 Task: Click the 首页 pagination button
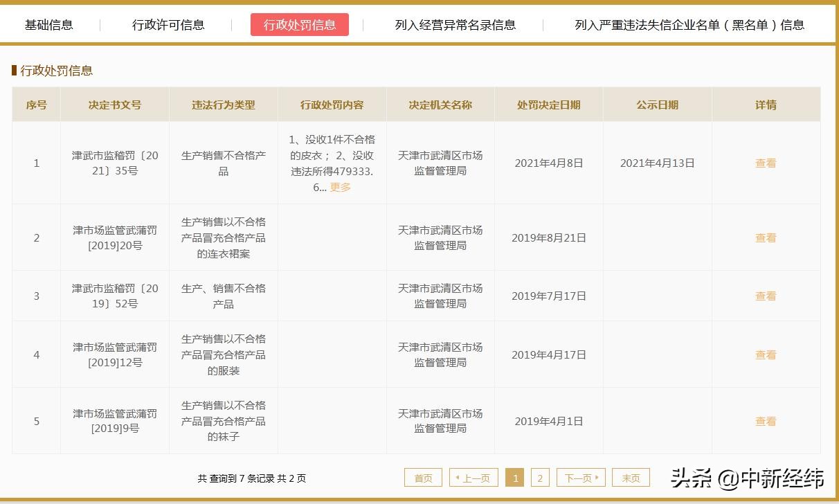coord(422,477)
